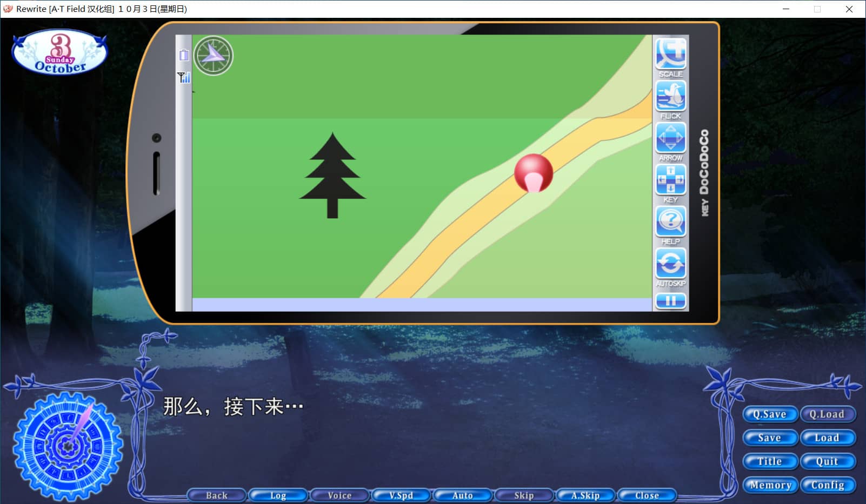Toggle Auto mode

pos(463,495)
